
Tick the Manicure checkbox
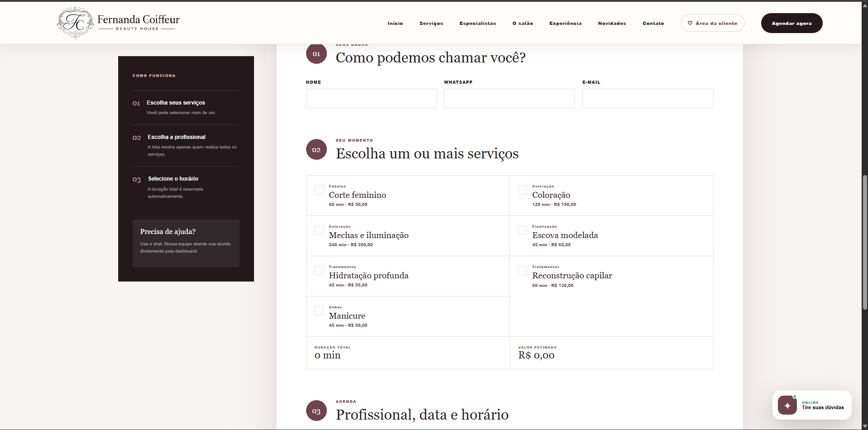pos(319,311)
